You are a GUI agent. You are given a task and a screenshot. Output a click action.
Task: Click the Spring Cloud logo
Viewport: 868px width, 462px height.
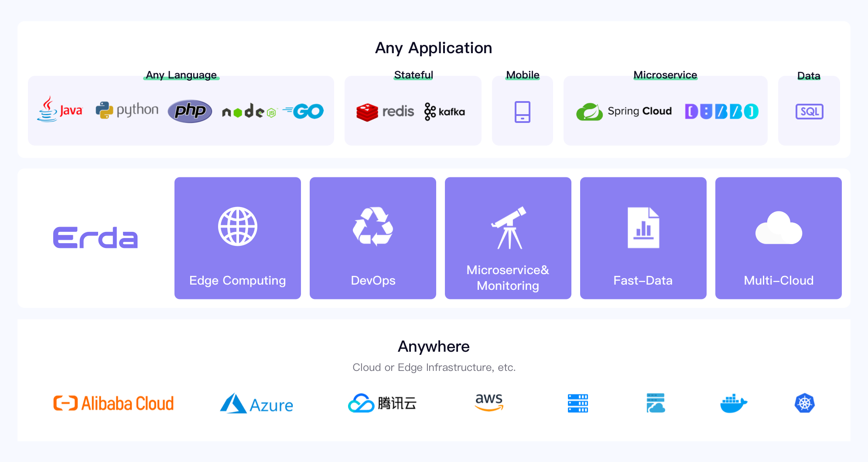(x=624, y=112)
